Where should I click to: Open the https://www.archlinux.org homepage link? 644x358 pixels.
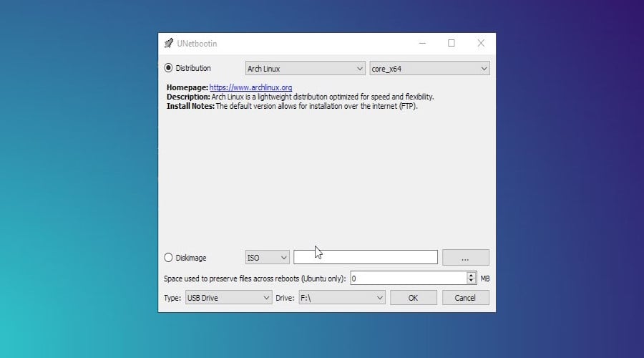coord(250,87)
